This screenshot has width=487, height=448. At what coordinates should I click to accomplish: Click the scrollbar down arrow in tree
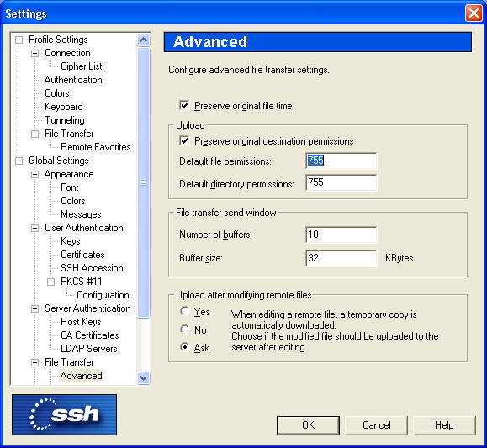click(143, 377)
